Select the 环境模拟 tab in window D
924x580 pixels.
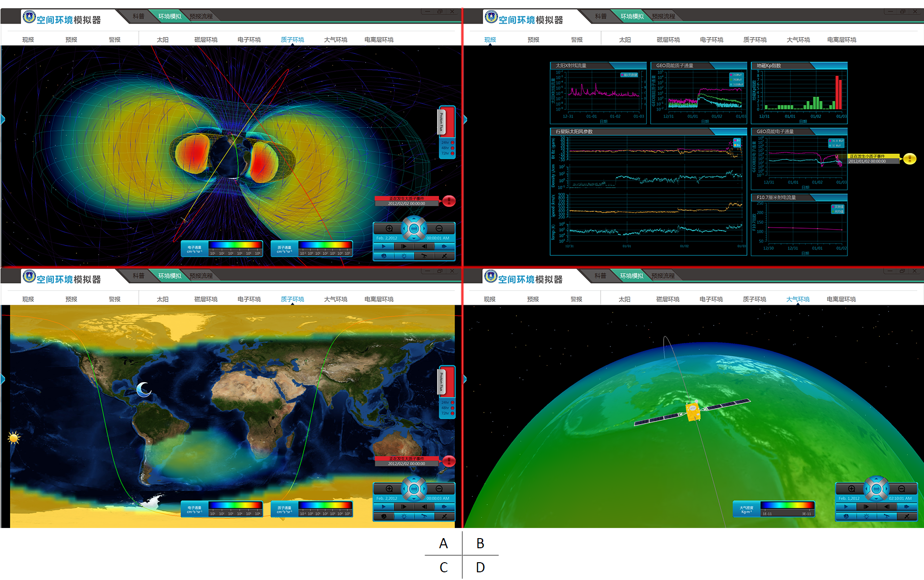coord(631,276)
